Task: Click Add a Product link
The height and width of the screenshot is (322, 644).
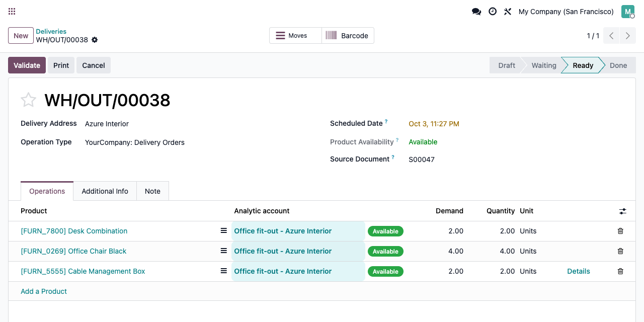Action: pyautogui.click(x=44, y=291)
